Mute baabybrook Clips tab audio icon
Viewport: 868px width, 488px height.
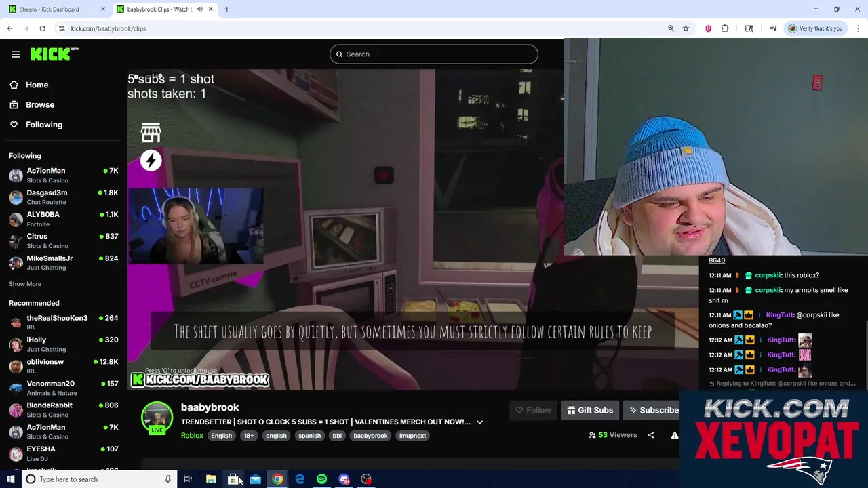coord(199,9)
